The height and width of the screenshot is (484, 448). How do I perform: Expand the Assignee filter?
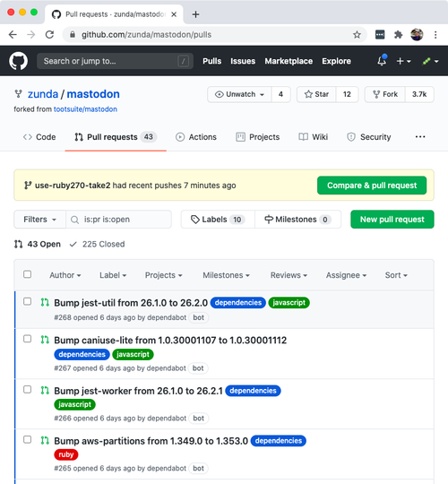(346, 275)
